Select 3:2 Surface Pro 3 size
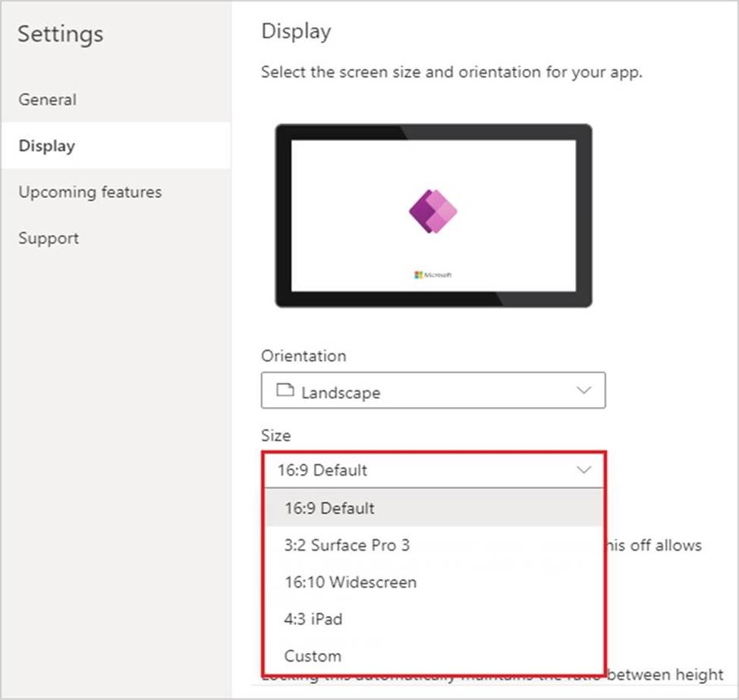This screenshot has height=700, width=739. pyautogui.click(x=347, y=545)
